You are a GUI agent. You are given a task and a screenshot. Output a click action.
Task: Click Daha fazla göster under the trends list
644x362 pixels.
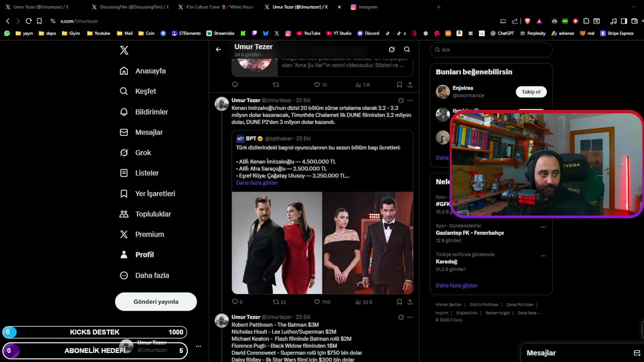pyautogui.click(x=457, y=286)
